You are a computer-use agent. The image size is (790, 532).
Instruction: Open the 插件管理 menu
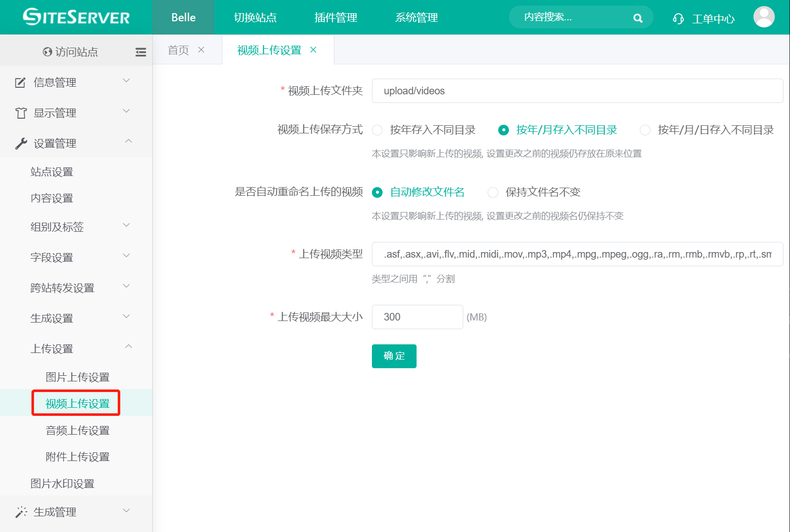335,17
